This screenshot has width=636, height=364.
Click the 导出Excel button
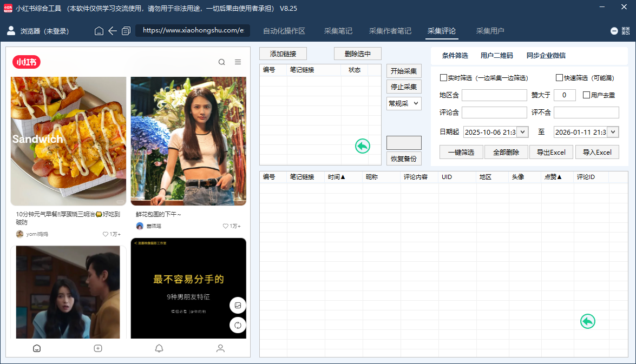(x=551, y=152)
